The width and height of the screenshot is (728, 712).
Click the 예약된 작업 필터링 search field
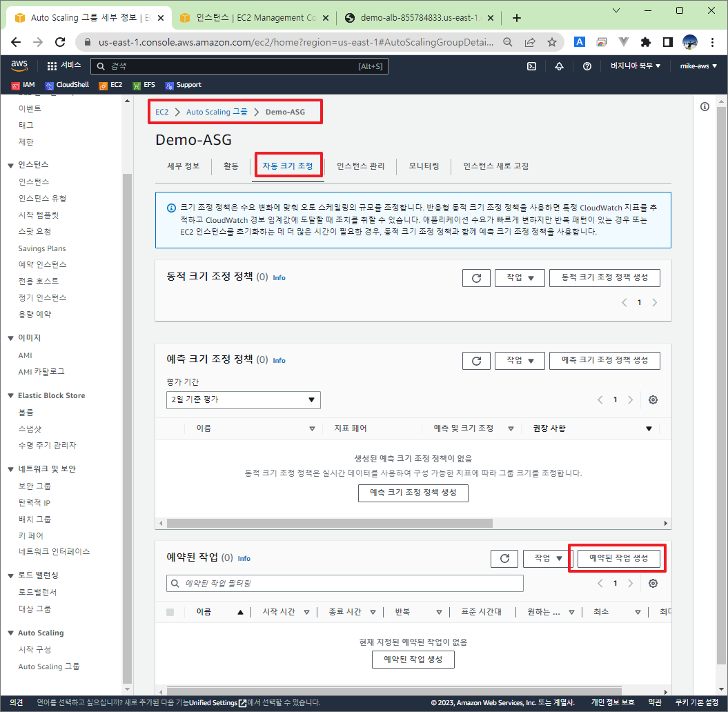click(x=344, y=584)
